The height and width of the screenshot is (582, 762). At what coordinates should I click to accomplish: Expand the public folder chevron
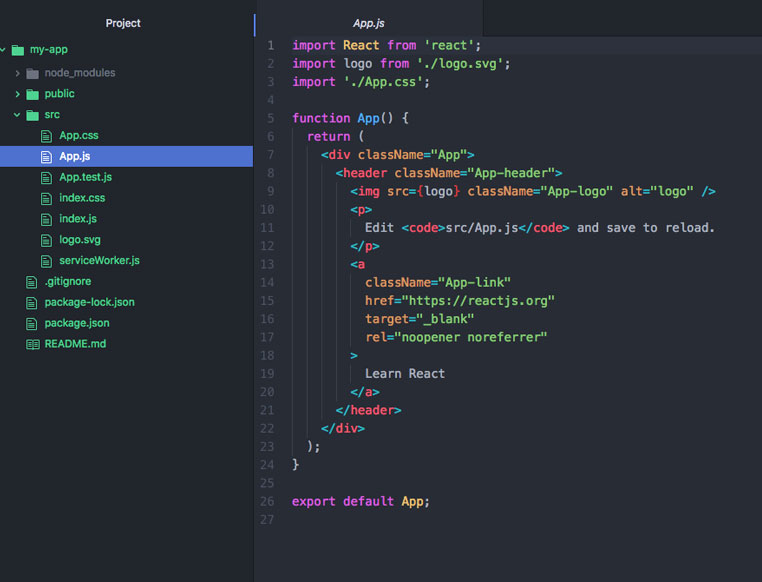[x=17, y=94]
